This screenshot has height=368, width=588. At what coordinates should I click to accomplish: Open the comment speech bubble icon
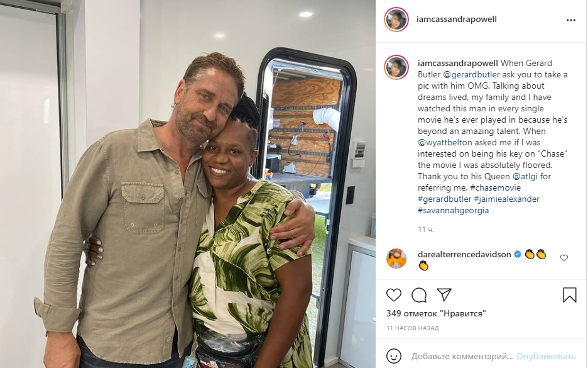click(x=419, y=295)
